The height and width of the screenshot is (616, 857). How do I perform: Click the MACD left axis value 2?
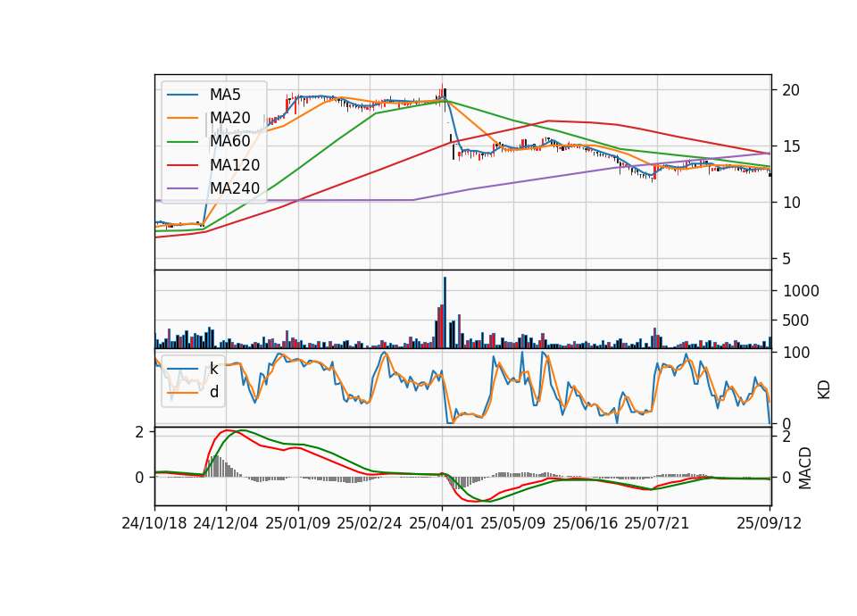pos(139,432)
